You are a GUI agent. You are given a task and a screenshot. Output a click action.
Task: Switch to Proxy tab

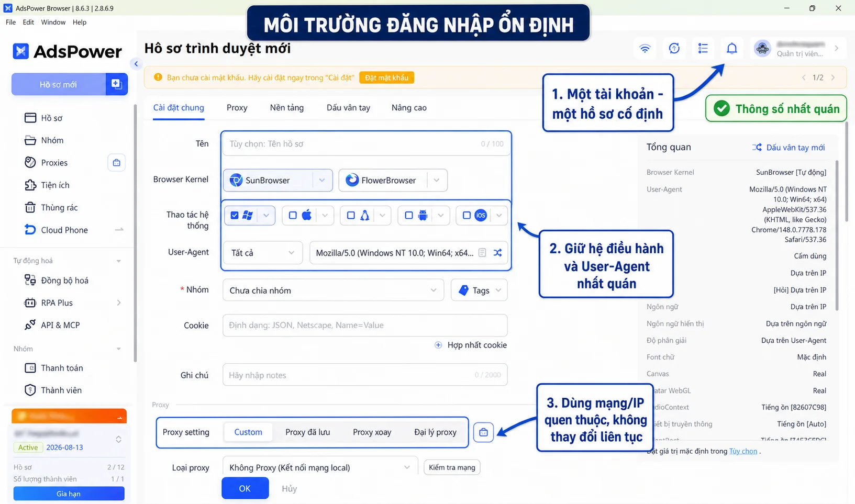(237, 108)
